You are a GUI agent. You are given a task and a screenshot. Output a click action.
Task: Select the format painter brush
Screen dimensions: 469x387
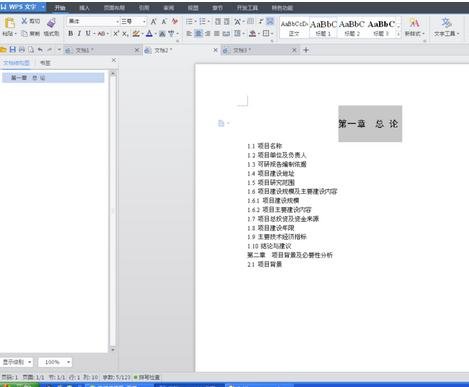pos(51,23)
